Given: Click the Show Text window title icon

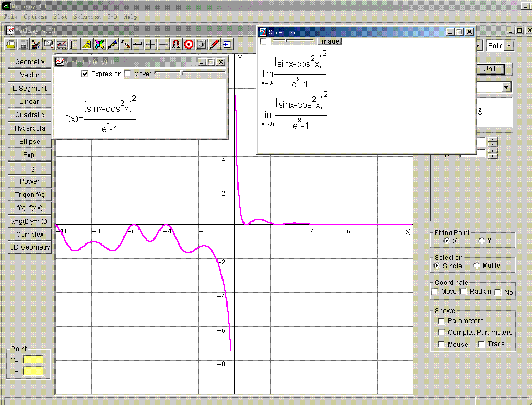Looking at the screenshot, I should [263, 32].
